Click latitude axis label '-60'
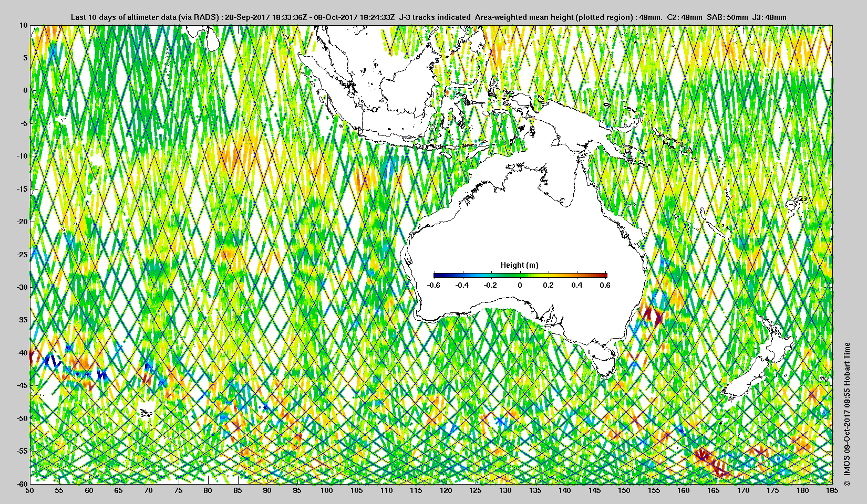 tap(22, 484)
